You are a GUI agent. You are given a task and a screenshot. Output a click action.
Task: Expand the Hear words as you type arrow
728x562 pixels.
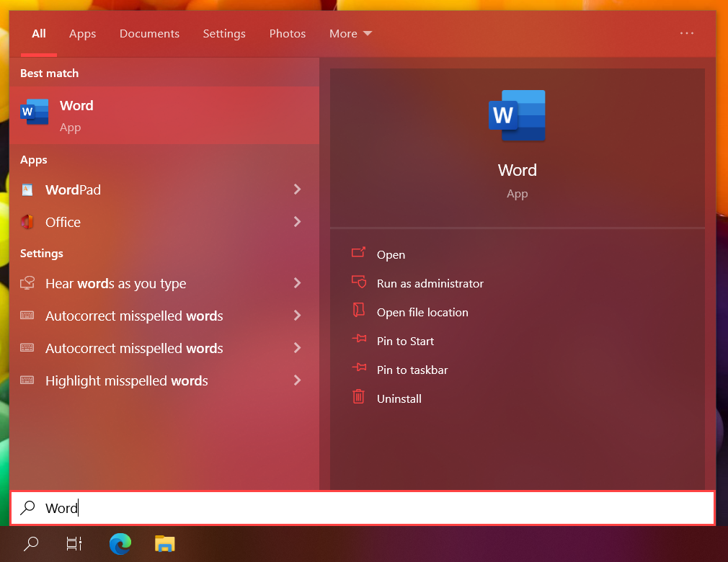pos(298,283)
